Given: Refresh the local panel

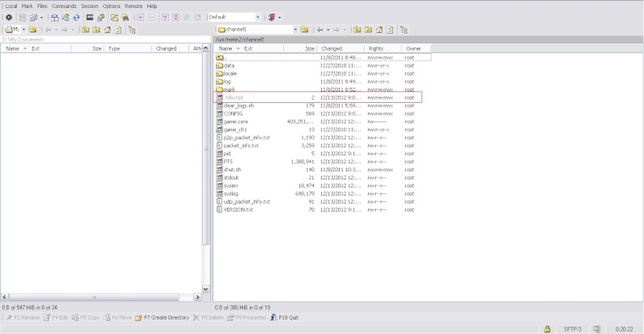Looking at the screenshot, I should (118, 30).
